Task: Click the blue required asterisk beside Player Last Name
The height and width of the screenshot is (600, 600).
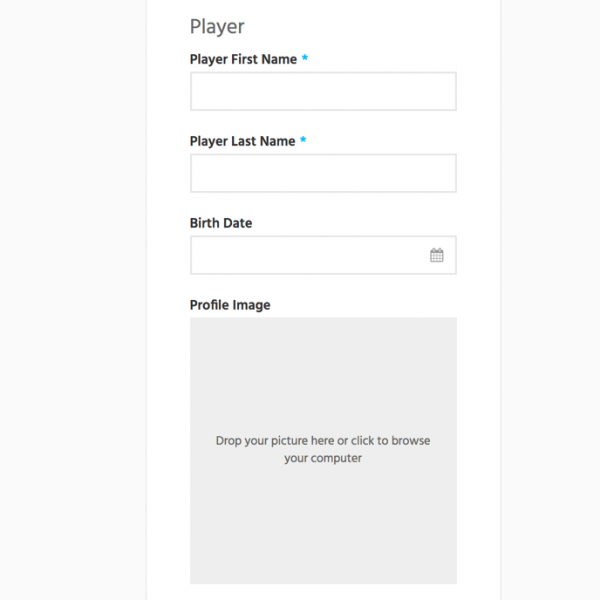Action: [x=303, y=140]
